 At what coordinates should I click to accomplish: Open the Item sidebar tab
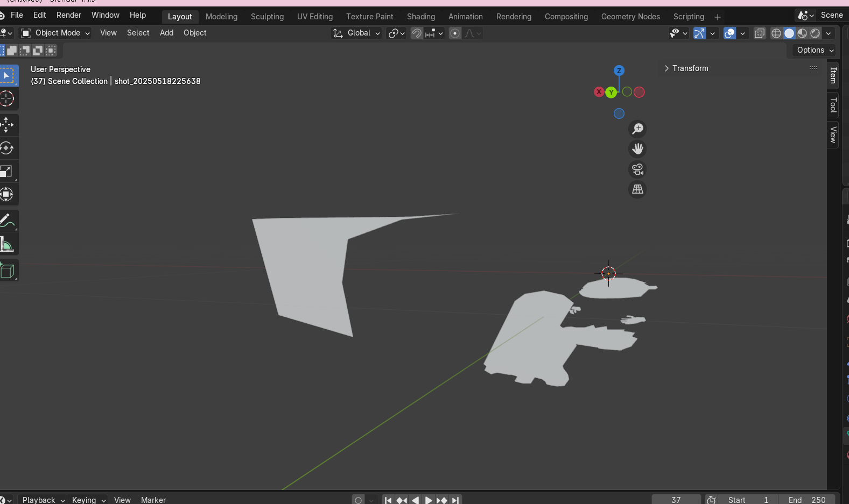click(x=833, y=75)
